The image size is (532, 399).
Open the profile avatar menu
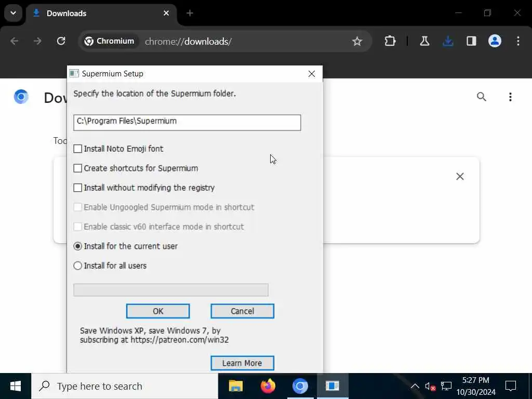495,41
